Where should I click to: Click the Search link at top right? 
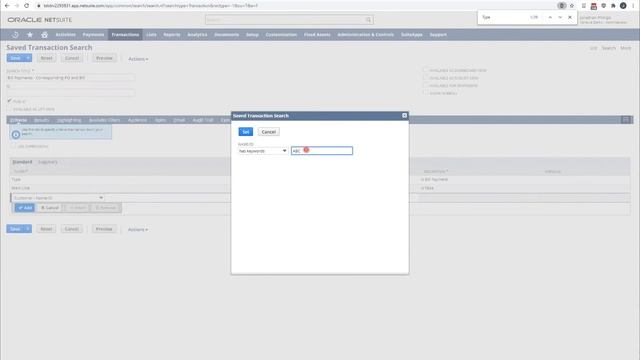click(x=608, y=48)
